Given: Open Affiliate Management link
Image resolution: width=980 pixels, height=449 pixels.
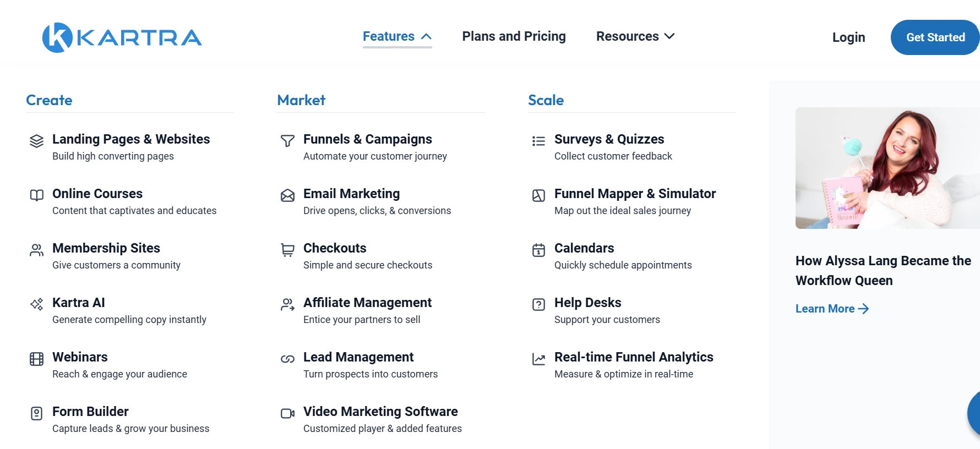Looking at the screenshot, I should (367, 303).
